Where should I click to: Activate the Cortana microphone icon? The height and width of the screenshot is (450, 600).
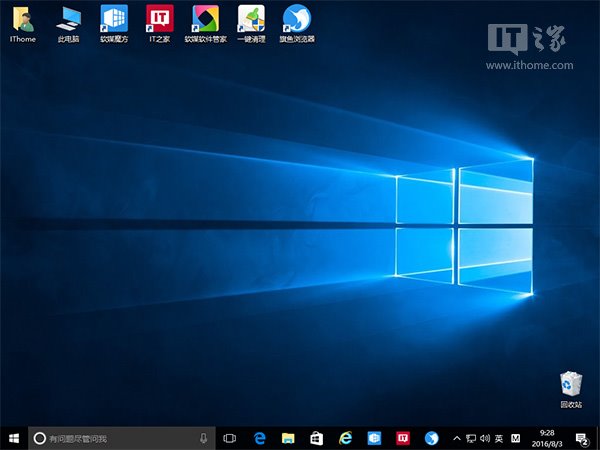(x=204, y=439)
